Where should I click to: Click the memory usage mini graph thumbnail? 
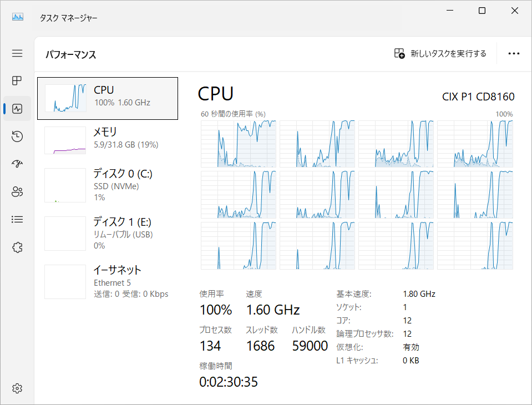tap(65, 141)
